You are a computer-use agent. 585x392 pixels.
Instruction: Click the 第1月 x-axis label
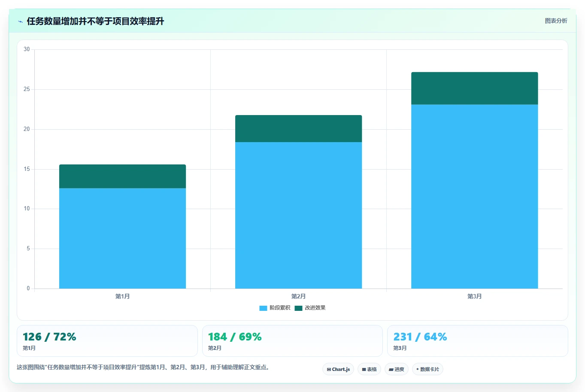122,296
